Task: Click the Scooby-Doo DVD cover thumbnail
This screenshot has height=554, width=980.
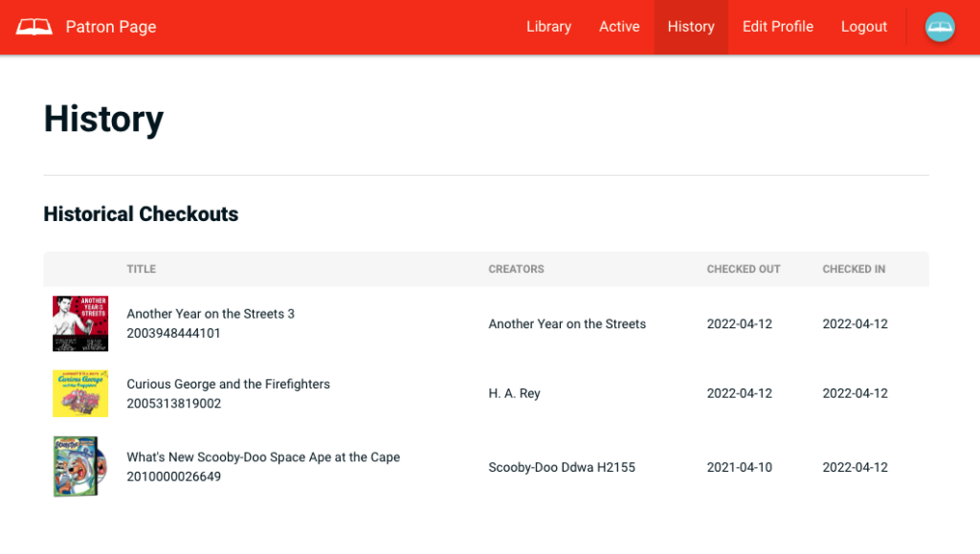Action: pyautogui.click(x=75, y=467)
